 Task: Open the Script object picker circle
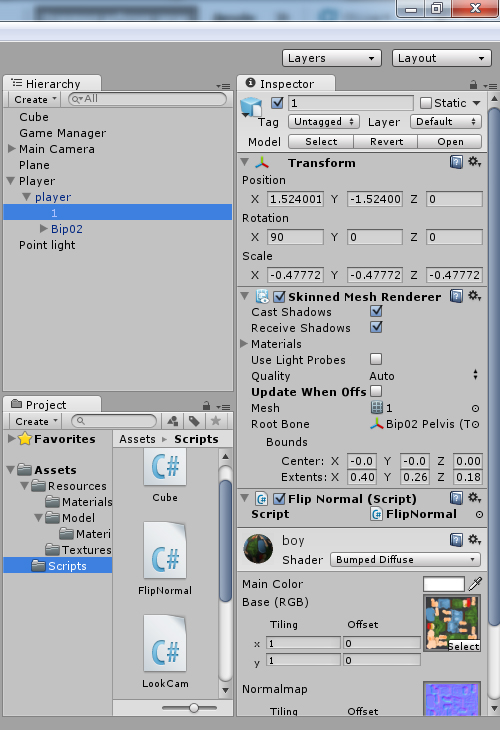pyautogui.click(x=479, y=514)
